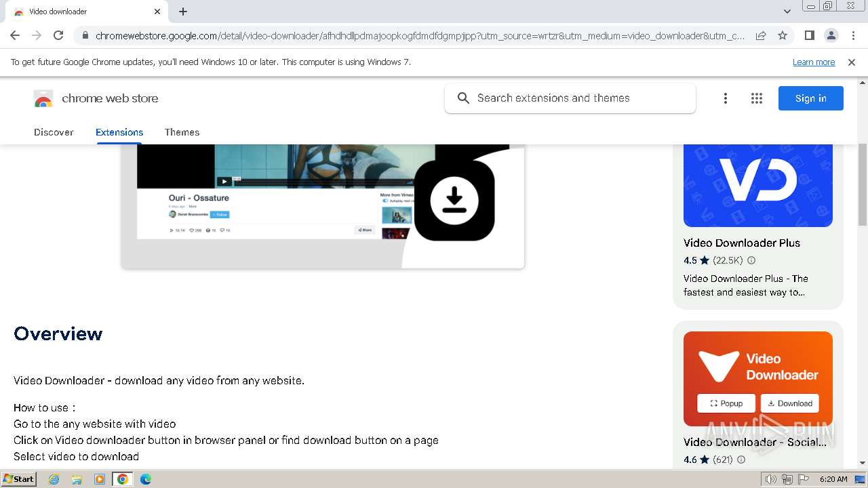
Task: Go forward in browser history
Action: (x=37, y=35)
